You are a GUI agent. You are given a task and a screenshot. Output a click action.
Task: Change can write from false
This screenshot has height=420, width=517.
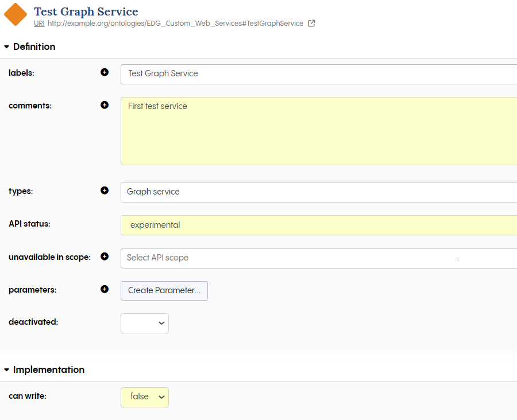coord(144,396)
